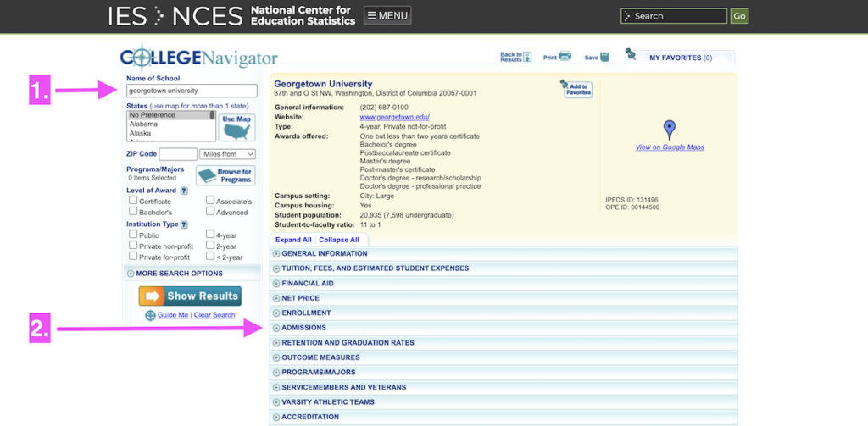Click Add to Favorites pin button
The height and width of the screenshot is (426, 868).
576,89
